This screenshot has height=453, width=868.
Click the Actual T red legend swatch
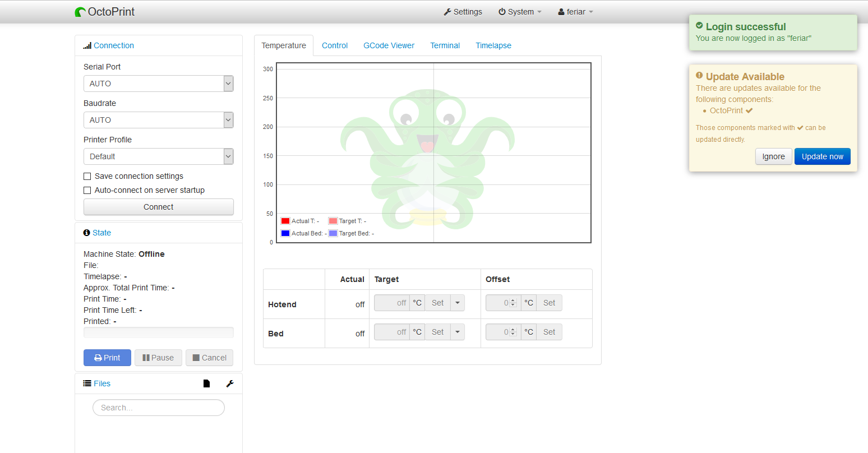[285, 221]
